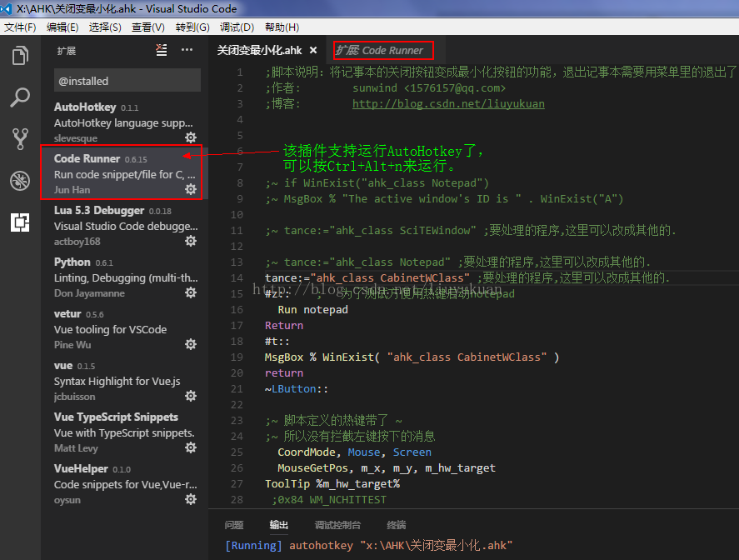The height and width of the screenshot is (560, 739).
Task: Open the extensions panel more actions ellipsis
Action: tap(187, 50)
